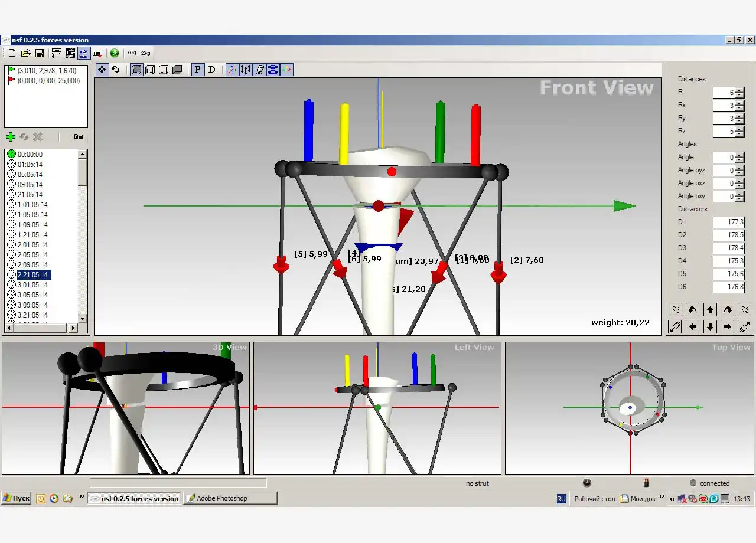
Task: Click the running man green icon
Action: tap(115, 53)
